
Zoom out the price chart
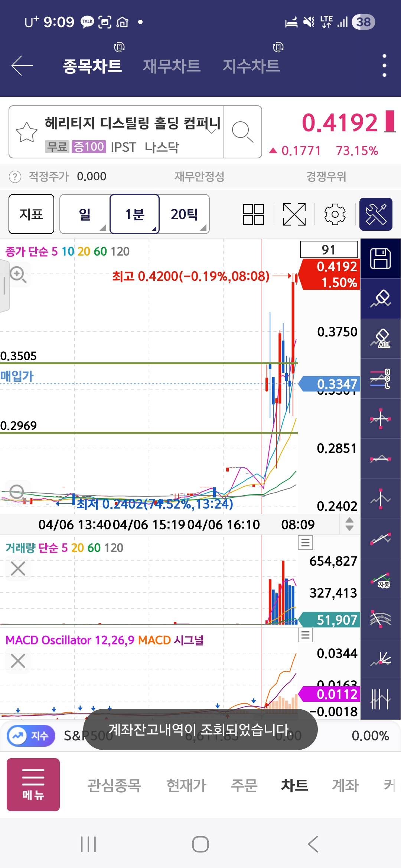17,492
